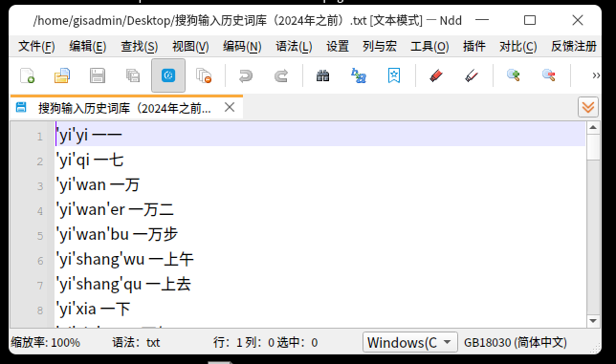
Task: Click the New File toolbar icon
Action: (27, 75)
